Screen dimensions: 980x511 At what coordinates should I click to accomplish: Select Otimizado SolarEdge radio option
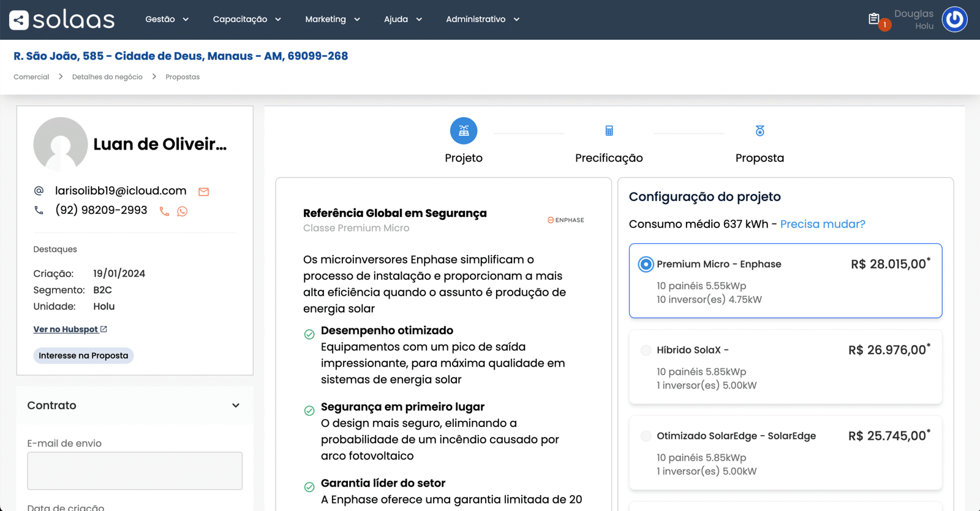[x=646, y=436]
